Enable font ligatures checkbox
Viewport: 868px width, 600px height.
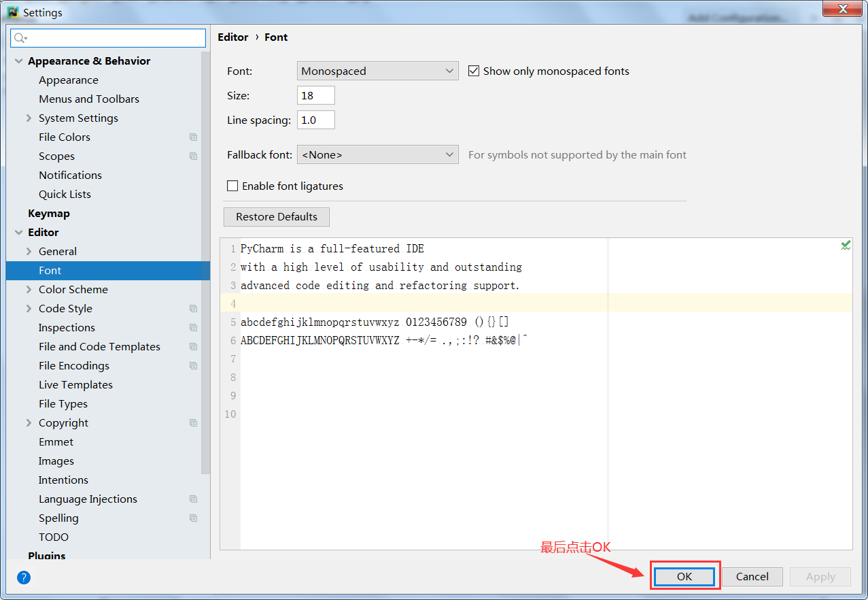(232, 186)
